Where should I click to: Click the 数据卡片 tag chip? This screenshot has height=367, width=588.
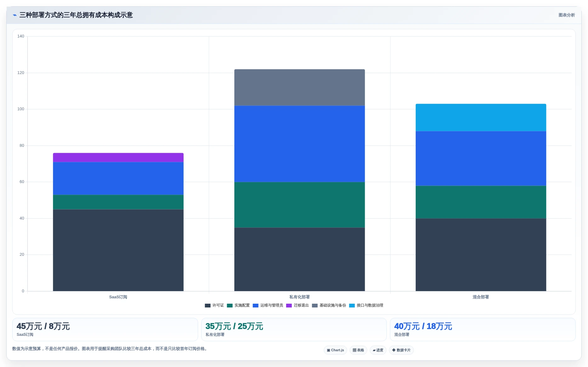tap(401, 350)
